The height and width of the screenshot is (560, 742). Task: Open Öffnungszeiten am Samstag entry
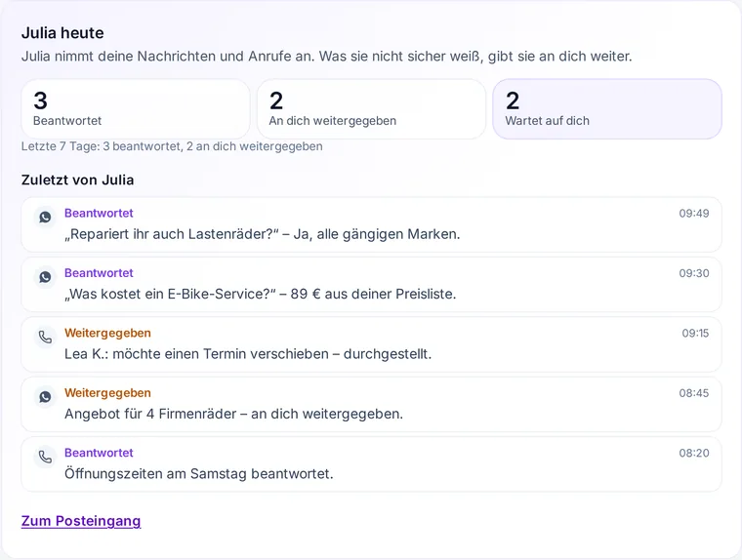[371, 464]
